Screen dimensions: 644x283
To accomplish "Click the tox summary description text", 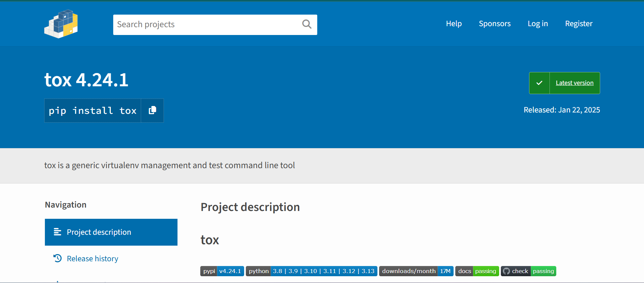I will coord(169,165).
